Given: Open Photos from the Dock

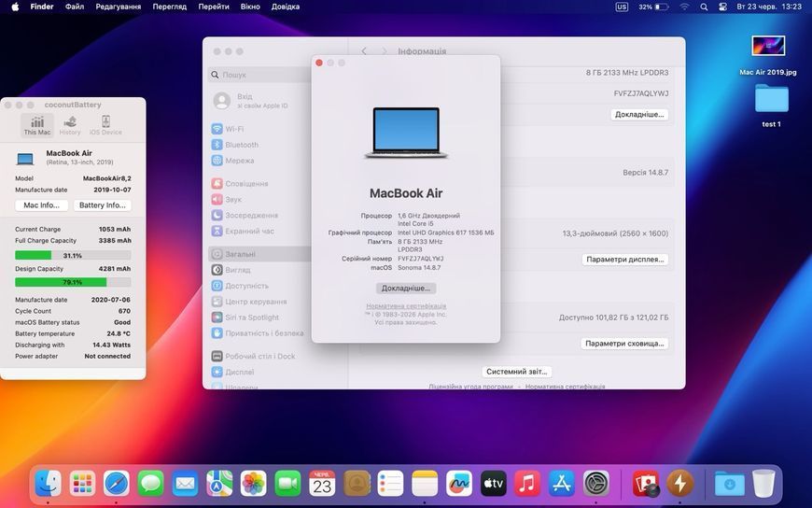Looking at the screenshot, I should point(253,484).
